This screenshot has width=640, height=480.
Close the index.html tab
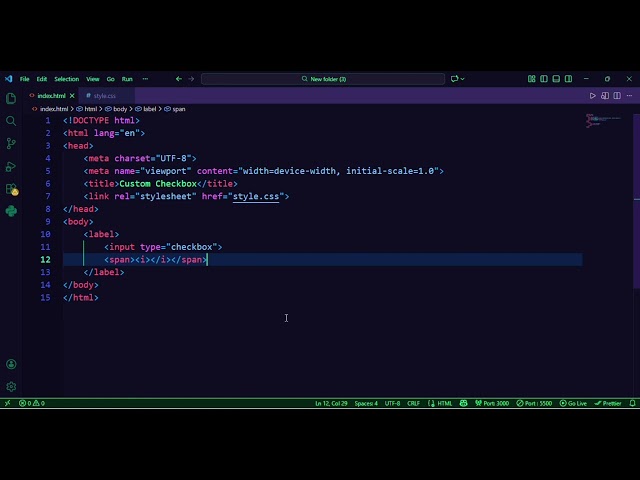[x=72, y=96]
